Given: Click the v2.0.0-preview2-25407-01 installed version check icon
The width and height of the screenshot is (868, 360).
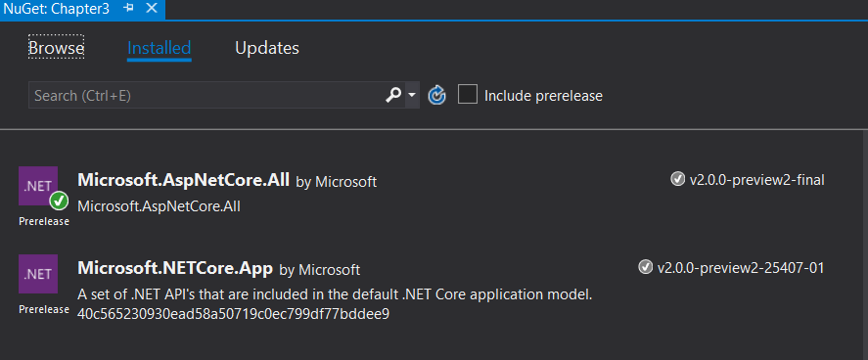Looking at the screenshot, I should (645, 268).
